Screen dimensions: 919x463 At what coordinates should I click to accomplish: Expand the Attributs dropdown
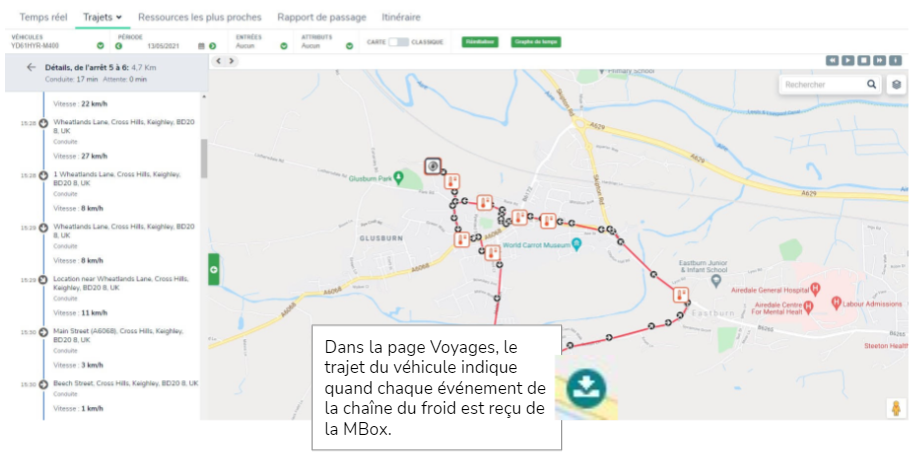[x=349, y=46]
